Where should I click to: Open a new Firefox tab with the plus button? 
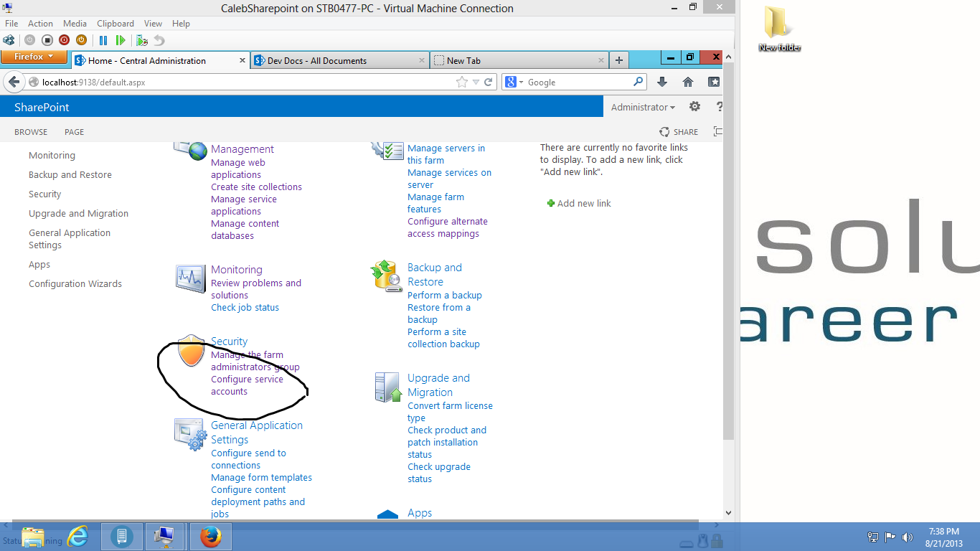coord(619,61)
